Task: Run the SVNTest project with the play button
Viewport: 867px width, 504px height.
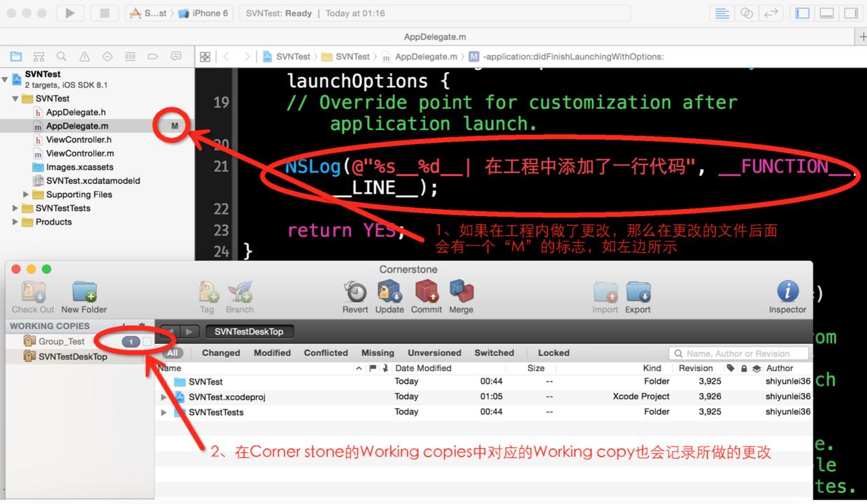Action: (x=70, y=13)
